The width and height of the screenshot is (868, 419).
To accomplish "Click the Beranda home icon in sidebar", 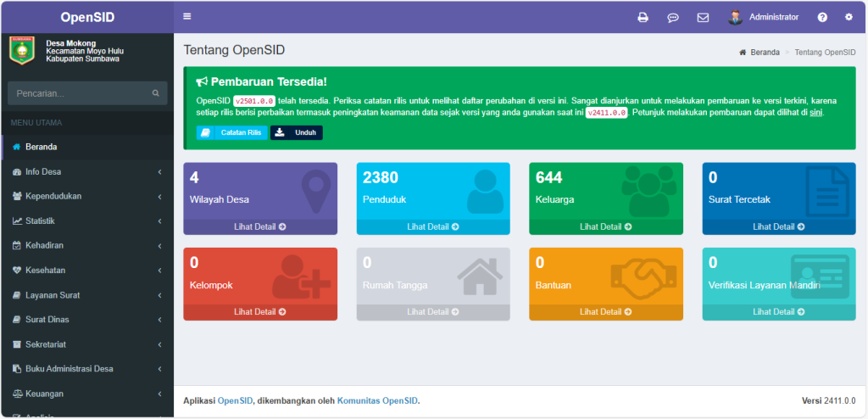I will coord(17,147).
